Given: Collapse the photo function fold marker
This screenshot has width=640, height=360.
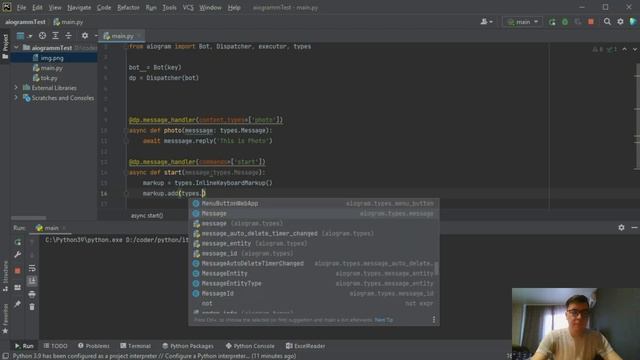Looking at the screenshot, I should pos(126,131).
